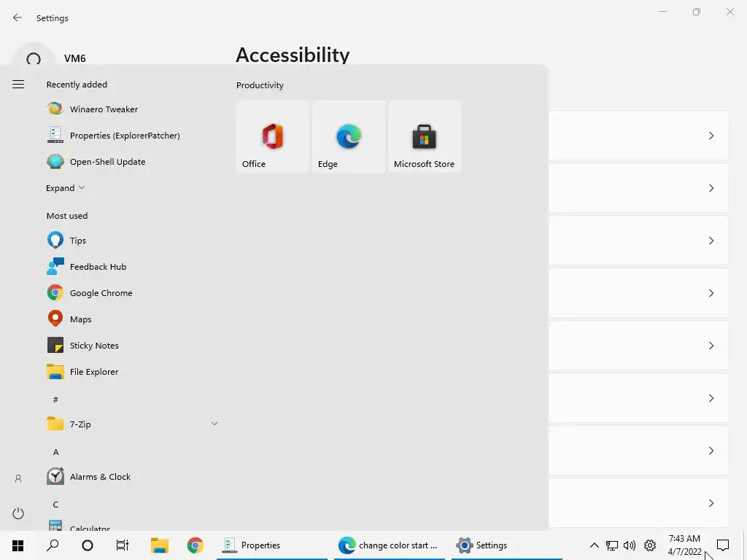This screenshot has height=560, width=747.
Task: Open seventh Accessibility settings row chevron
Action: pos(711,451)
